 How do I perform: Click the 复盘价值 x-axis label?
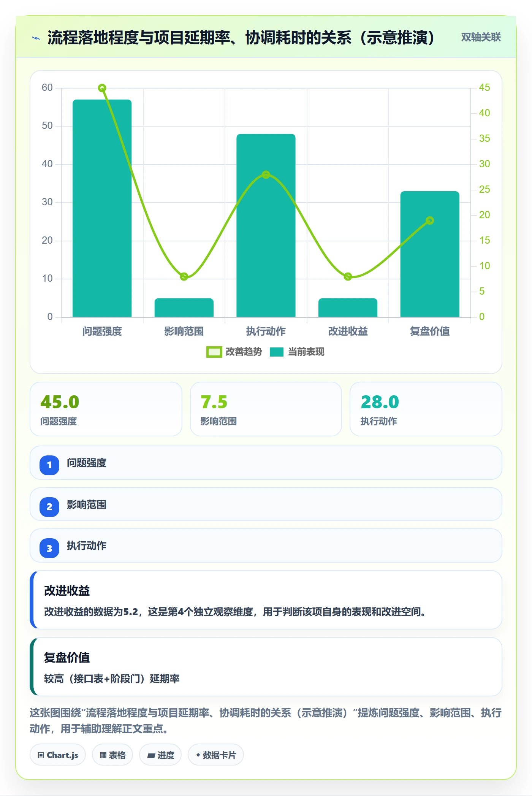coord(430,331)
